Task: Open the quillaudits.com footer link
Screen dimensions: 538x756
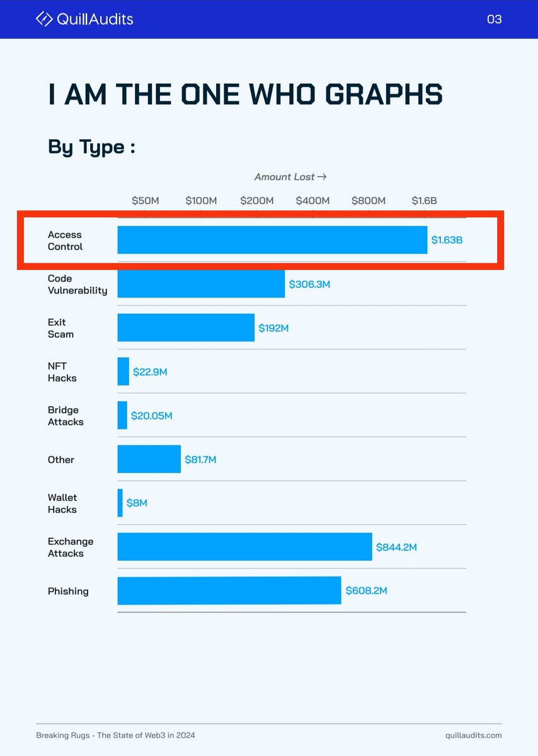Action: [473, 735]
